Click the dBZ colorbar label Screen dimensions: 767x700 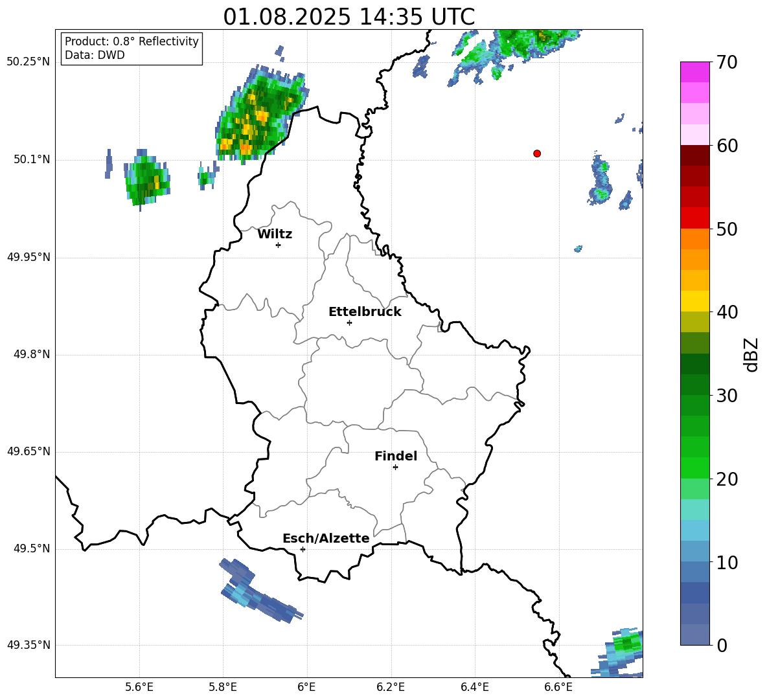750,354
